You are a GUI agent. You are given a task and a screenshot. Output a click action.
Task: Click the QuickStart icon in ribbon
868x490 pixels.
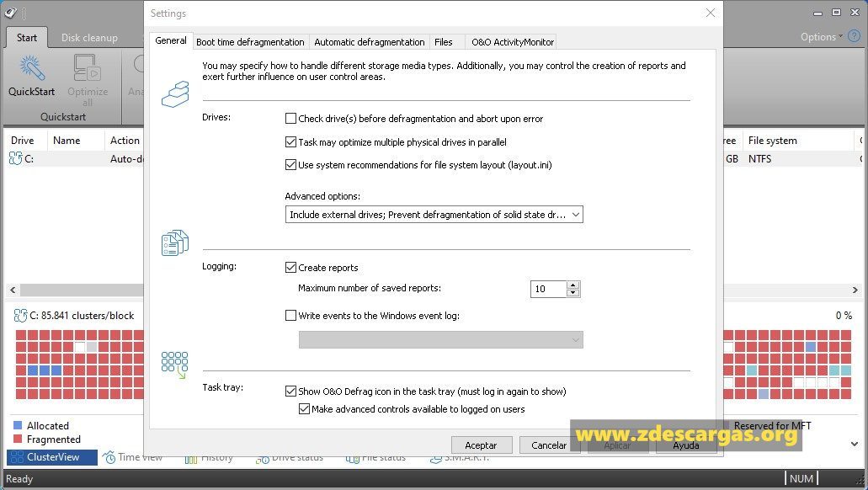tap(31, 67)
